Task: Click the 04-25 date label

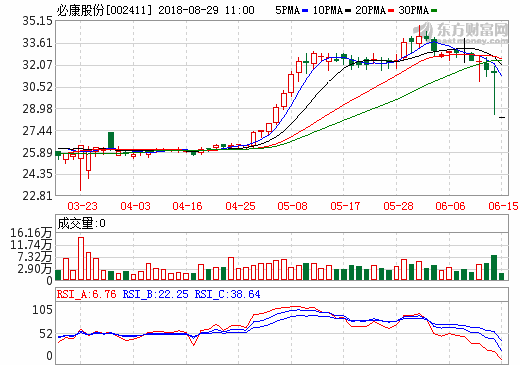Action: pyautogui.click(x=240, y=206)
